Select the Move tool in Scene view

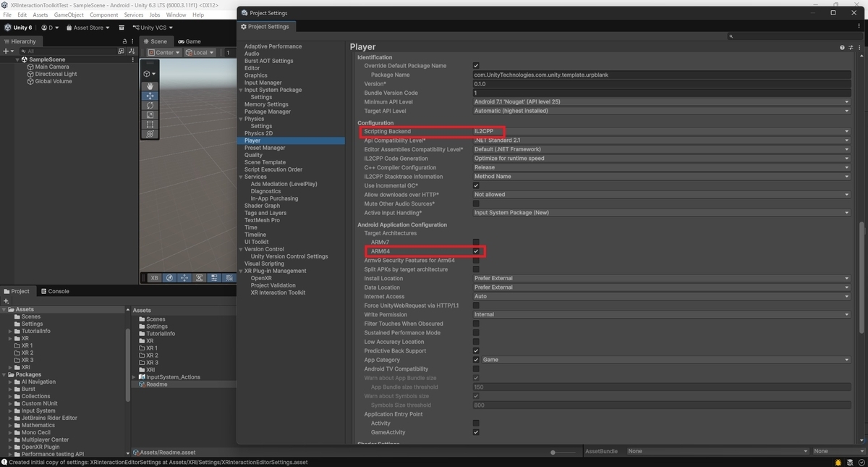coord(150,96)
